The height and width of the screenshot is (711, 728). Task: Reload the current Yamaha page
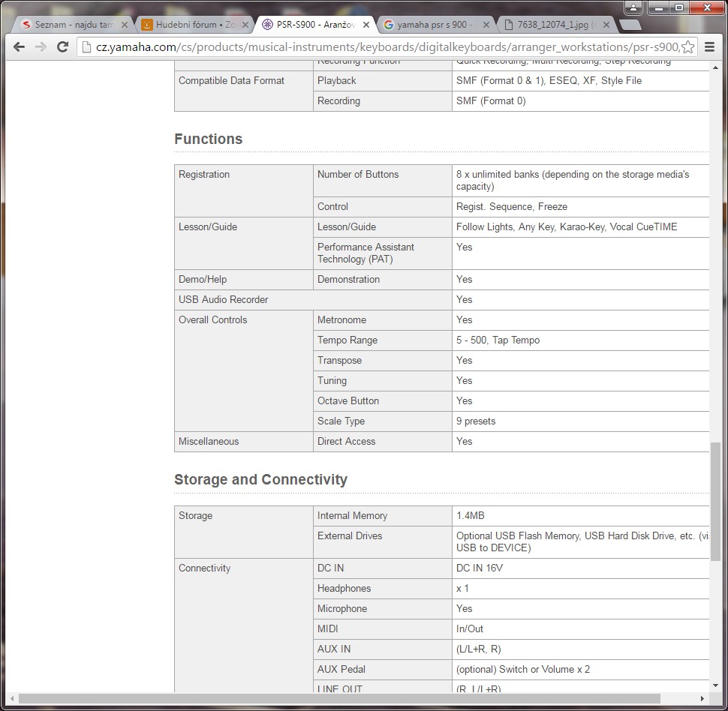pyautogui.click(x=62, y=47)
